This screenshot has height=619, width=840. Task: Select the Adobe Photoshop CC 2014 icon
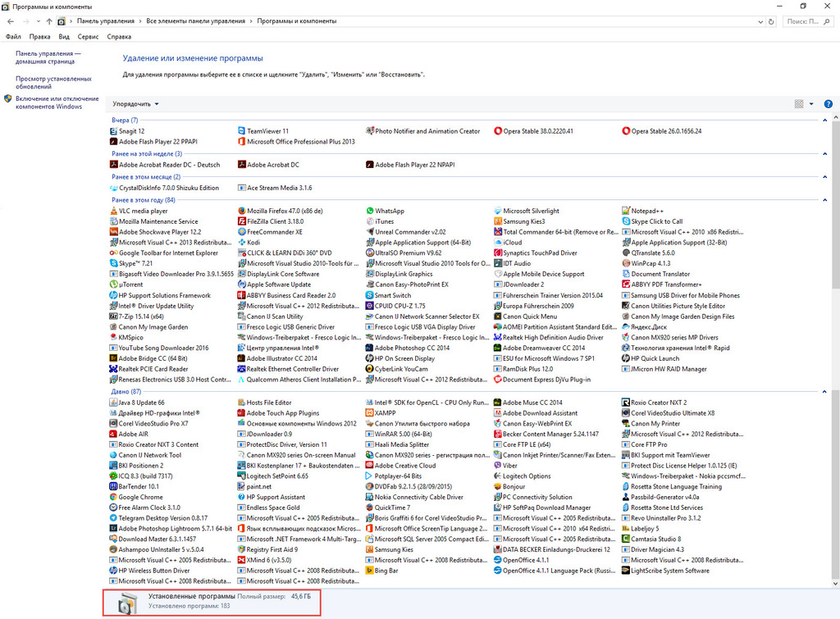(370, 348)
